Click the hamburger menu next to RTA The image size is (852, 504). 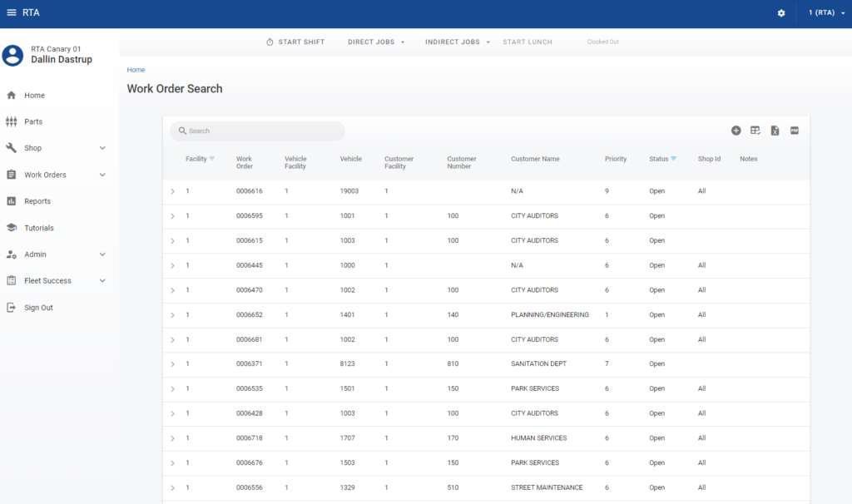click(12, 12)
